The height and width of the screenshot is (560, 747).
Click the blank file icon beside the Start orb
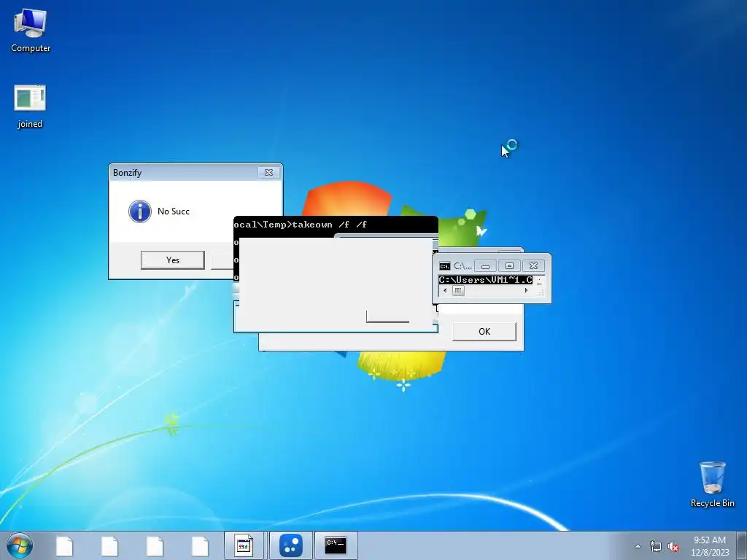click(64, 545)
